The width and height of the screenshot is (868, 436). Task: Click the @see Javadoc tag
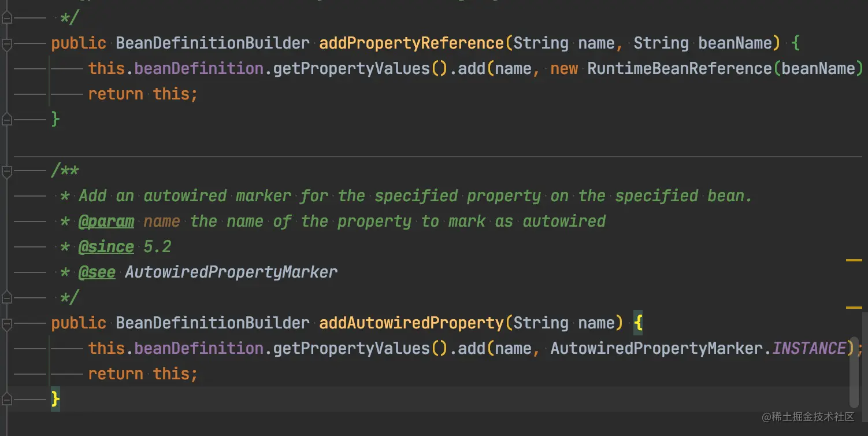tap(97, 272)
